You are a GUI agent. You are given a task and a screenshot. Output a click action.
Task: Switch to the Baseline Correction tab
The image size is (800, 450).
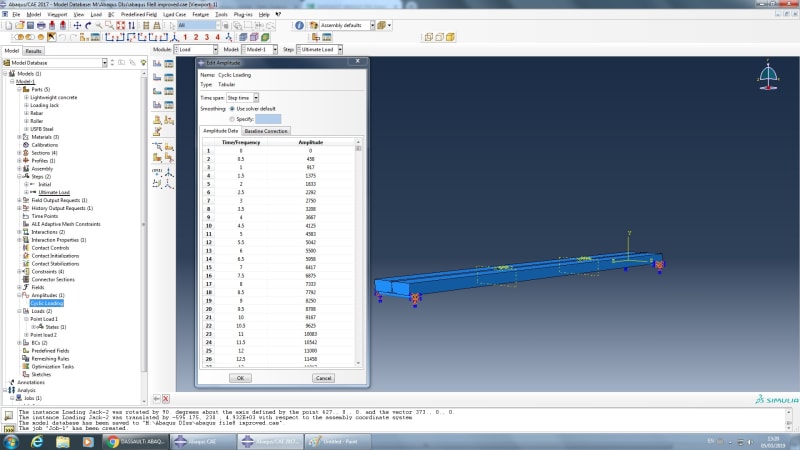tap(266, 131)
